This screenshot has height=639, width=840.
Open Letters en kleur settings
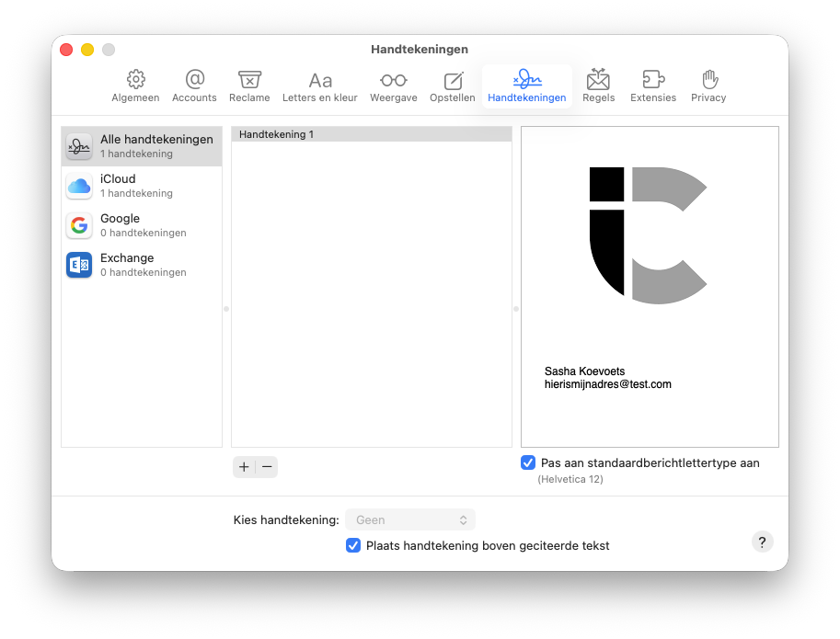click(319, 80)
